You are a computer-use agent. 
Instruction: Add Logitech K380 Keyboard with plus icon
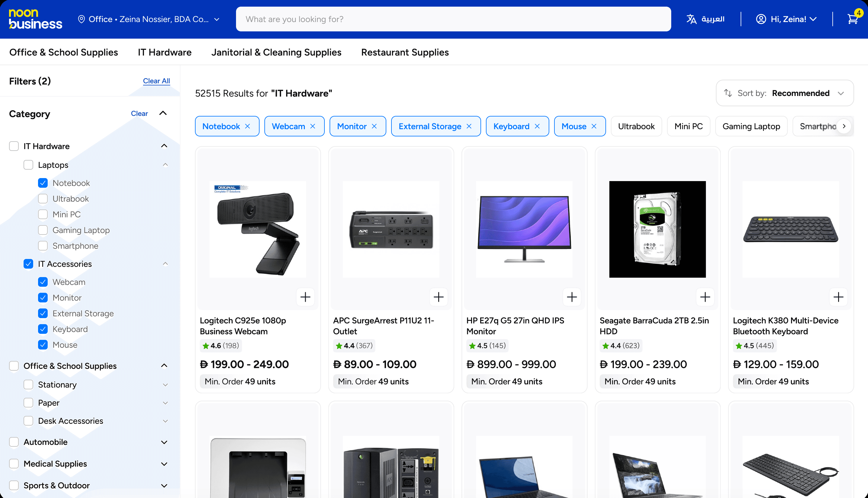pos(838,297)
